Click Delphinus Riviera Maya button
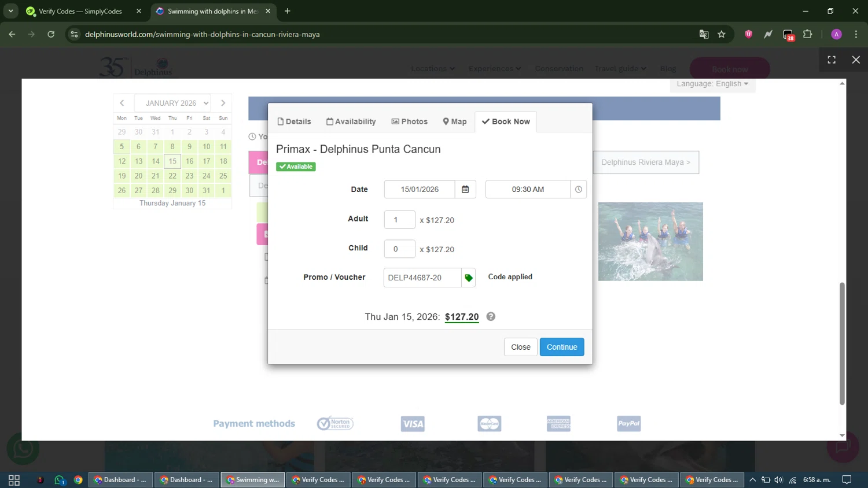Screen dimensions: 868x488 click(646, 162)
